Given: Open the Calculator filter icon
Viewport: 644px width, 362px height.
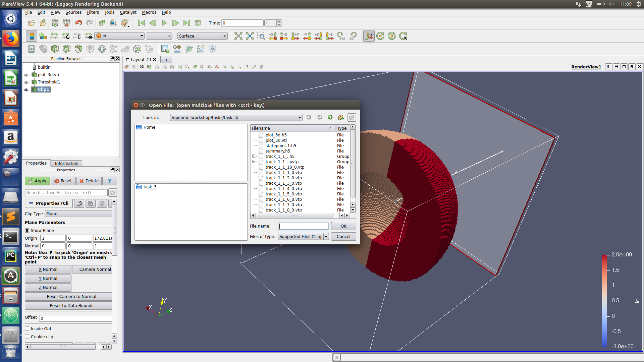Looking at the screenshot, I should coord(32,49).
